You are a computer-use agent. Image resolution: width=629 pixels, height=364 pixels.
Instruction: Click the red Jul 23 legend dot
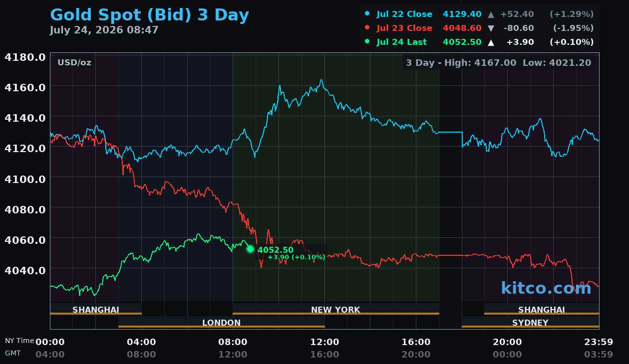click(367, 28)
